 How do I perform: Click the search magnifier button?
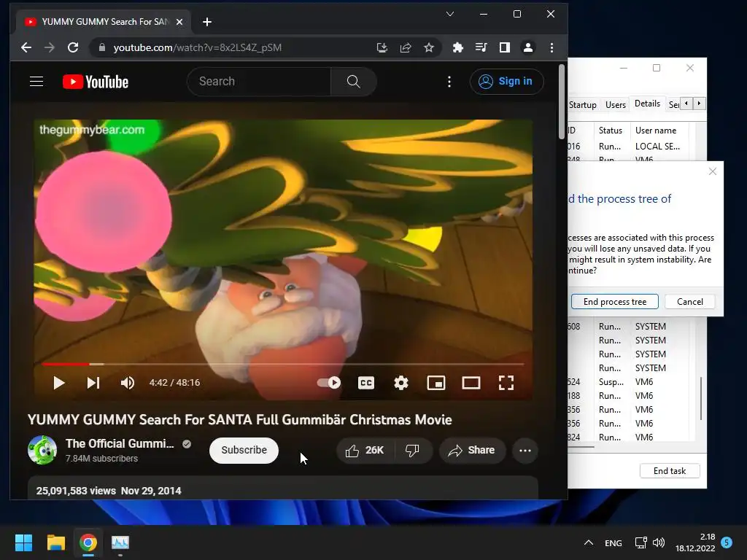[354, 82]
